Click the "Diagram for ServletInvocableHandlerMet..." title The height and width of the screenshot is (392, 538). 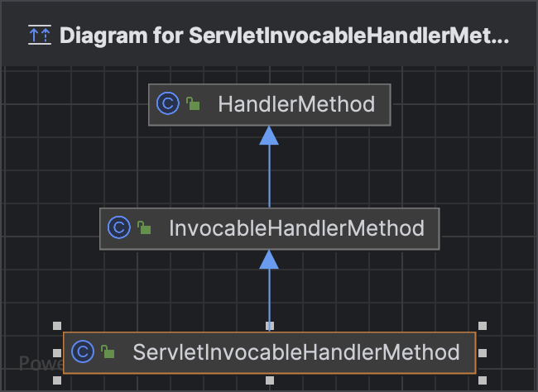(284, 36)
